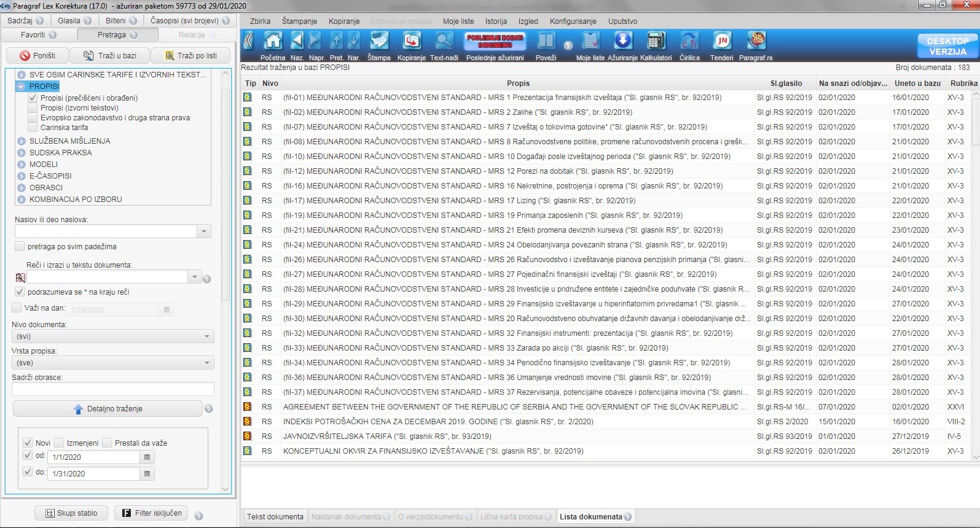Open the Tenderi JN icon
The height and width of the screenshot is (528, 980).
tap(722, 42)
